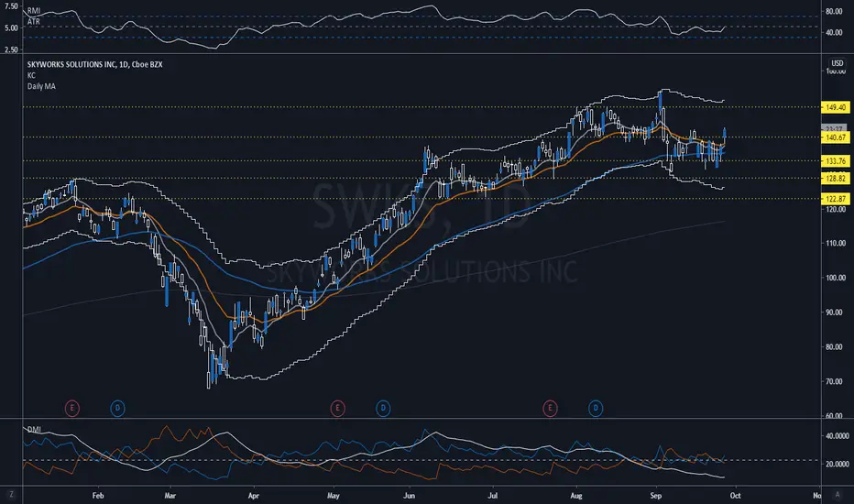Open the USD currency selector
The height and width of the screenshot is (504, 854).
837,63
